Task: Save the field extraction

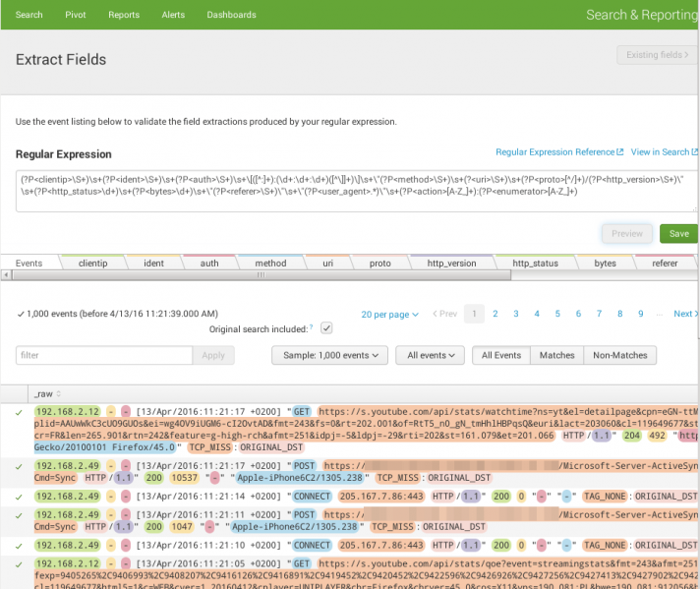Action: click(x=678, y=234)
